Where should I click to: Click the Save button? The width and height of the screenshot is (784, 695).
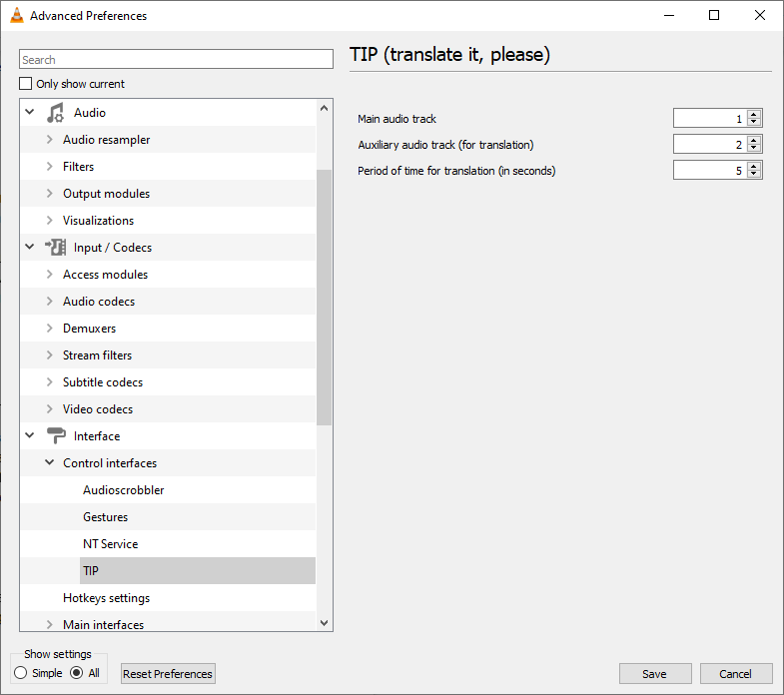[x=655, y=673]
